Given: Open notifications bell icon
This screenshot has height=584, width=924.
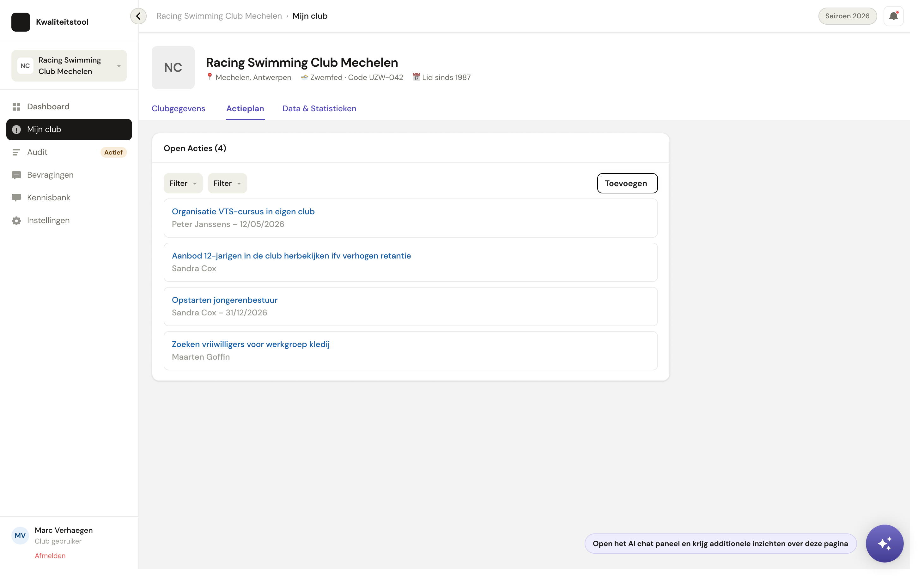Looking at the screenshot, I should tap(893, 16).
